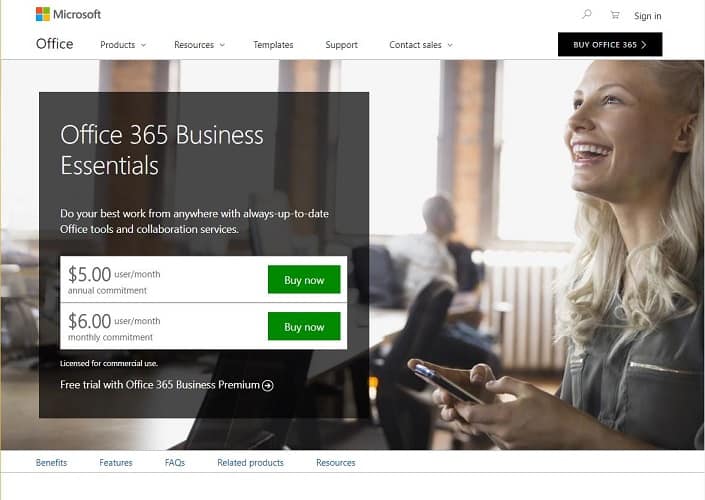The image size is (705, 500).
Task: Expand the Contact sales dropdown
Action: click(421, 45)
